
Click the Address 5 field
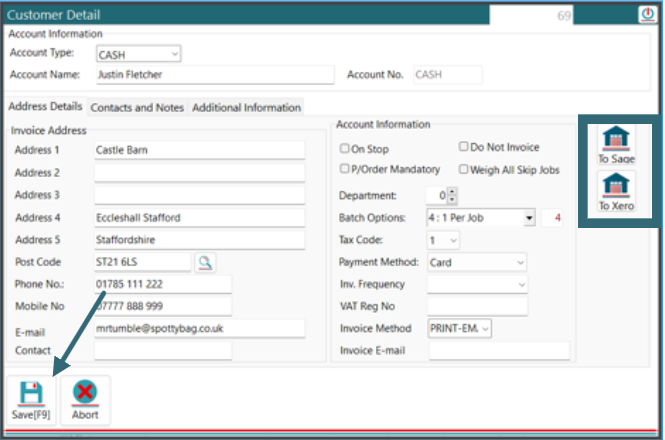pyautogui.click(x=199, y=240)
